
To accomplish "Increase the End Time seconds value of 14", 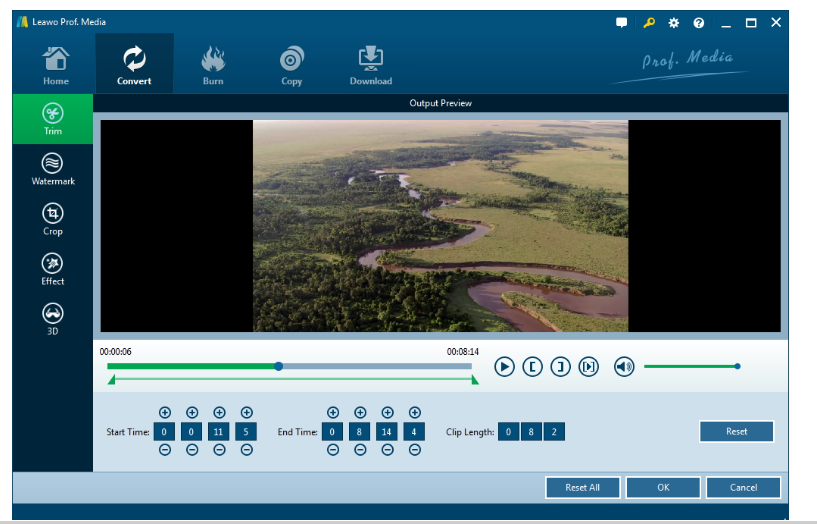I will point(387,413).
